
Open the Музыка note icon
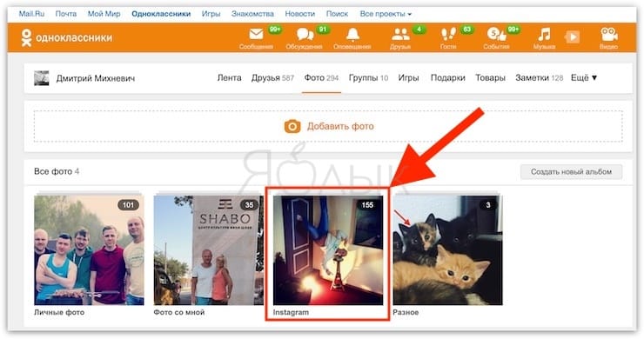click(544, 35)
